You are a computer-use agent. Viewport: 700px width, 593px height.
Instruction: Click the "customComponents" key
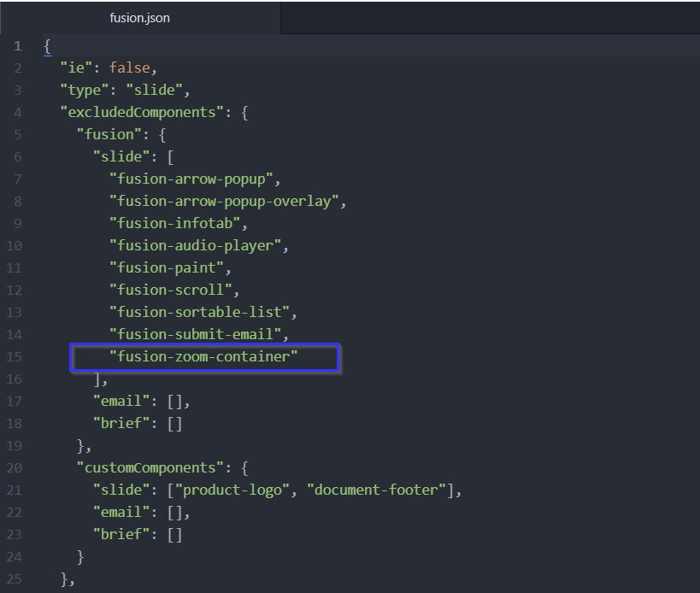coord(149,467)
